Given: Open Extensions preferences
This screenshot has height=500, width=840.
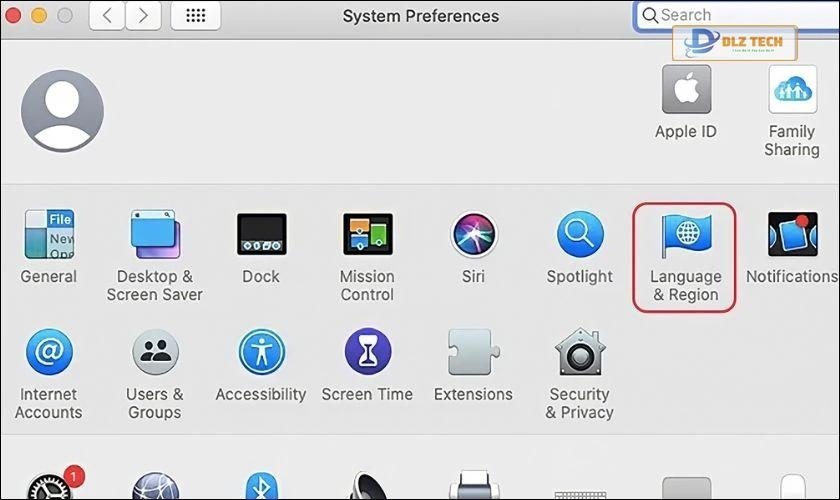Looking at the screenshot, I should 473,365.
